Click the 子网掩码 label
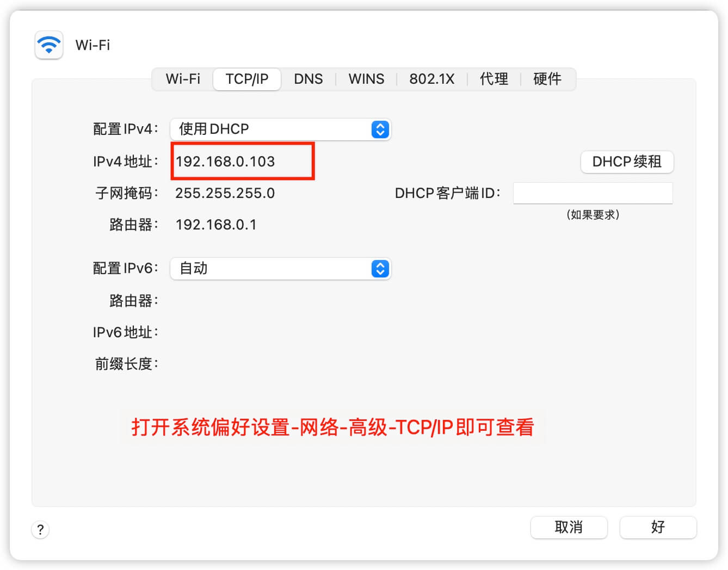 click(126, 193)
